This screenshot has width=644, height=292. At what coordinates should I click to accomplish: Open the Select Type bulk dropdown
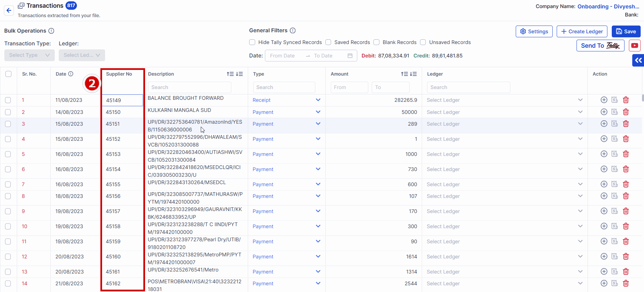pyautogui.click(x=30, y=55)
